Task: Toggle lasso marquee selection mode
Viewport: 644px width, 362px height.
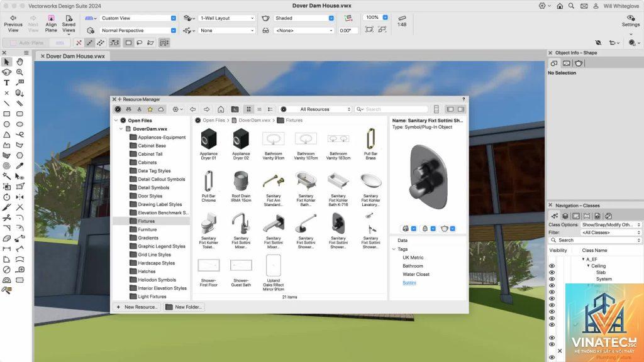Action: (x=139, y=43)
